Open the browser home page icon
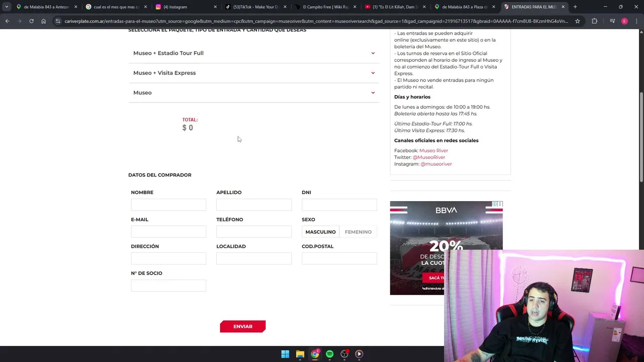The width and height of the screenshot is (644, 362). (43, 21)
